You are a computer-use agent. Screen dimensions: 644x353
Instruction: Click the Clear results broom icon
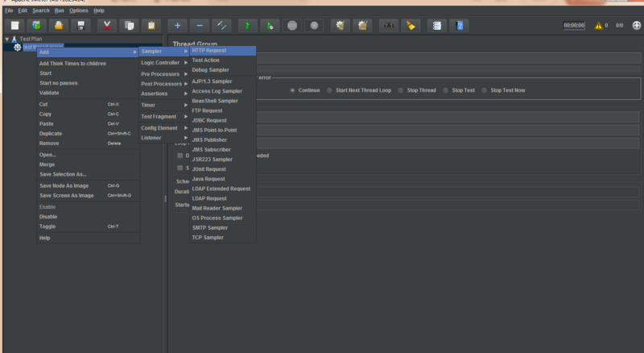340,26
